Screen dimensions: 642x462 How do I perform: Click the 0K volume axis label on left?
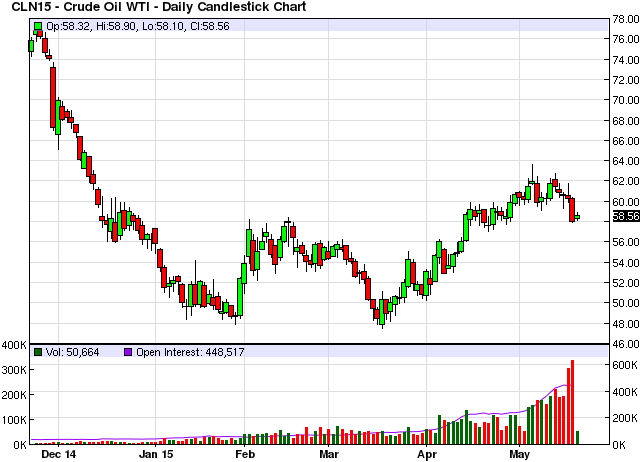[x=19, y=444]
